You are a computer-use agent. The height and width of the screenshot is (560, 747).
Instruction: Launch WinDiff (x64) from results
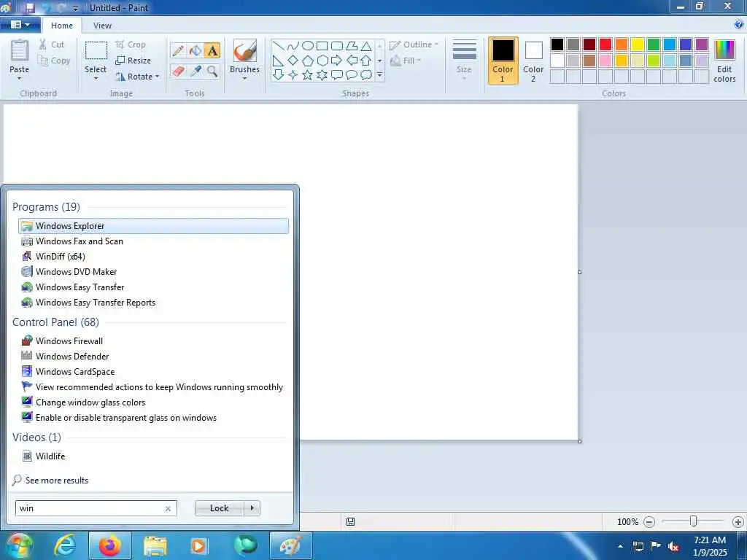[x=153, y=256]
